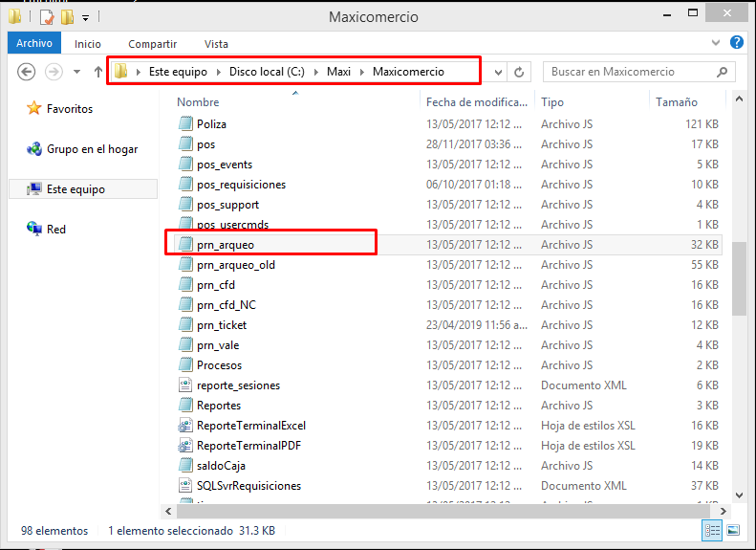Screen dimensions: 756x550
Task: Customize quick access toolbar dropdown
Action: (85, 18)
